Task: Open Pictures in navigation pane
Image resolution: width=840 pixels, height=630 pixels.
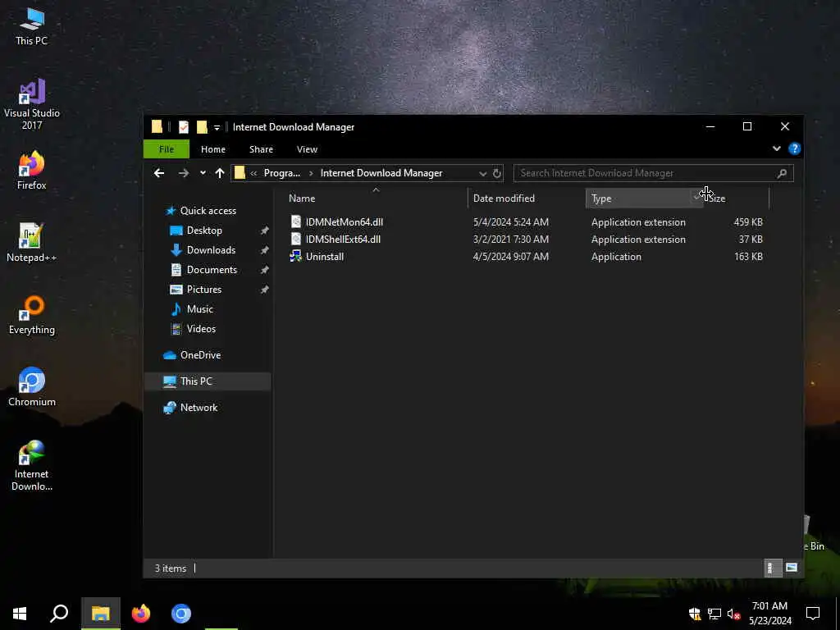Action: 204,290
